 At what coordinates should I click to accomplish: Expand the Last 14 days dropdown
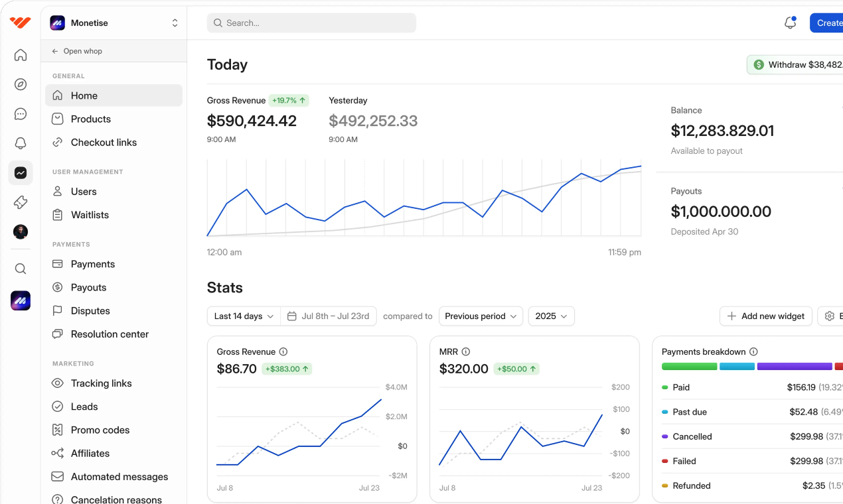click(x=243, y=316)
